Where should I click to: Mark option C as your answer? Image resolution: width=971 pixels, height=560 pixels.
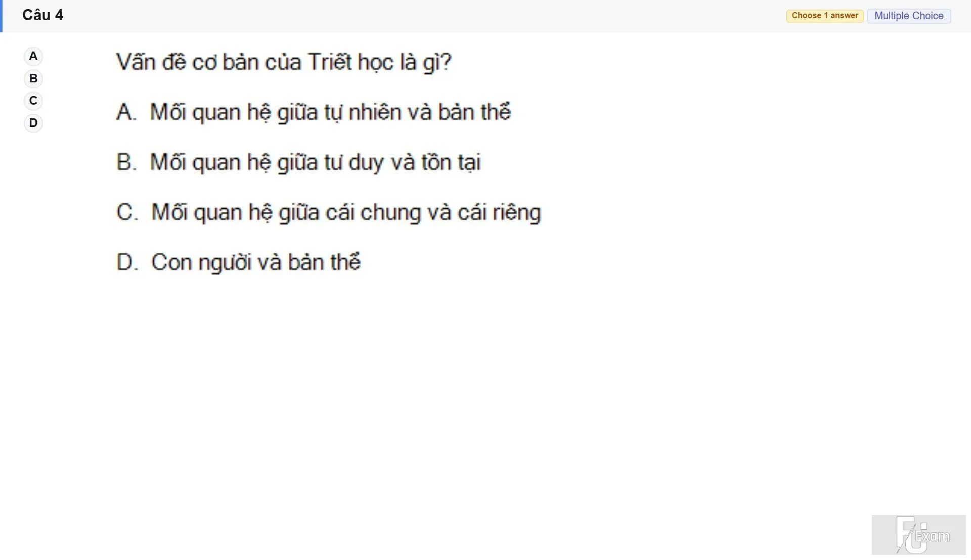[33, 101]
